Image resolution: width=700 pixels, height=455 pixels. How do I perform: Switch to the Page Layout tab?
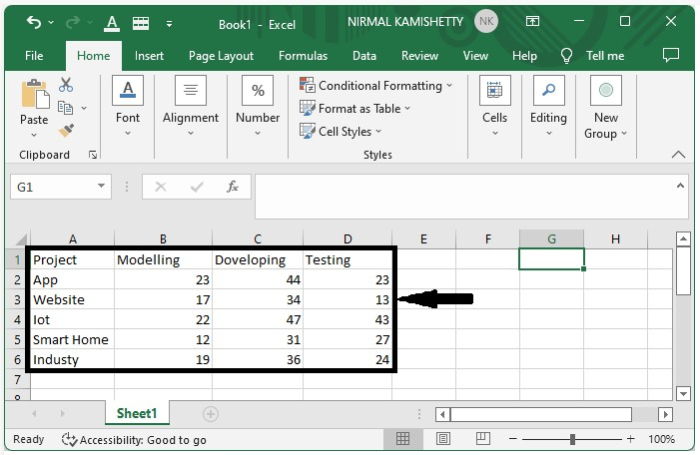[221, 56]
